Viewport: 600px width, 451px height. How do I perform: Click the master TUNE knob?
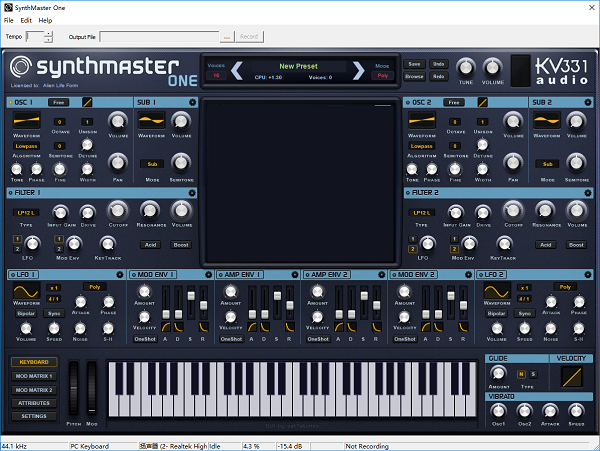pyautogui.click(x=466, y=68)
